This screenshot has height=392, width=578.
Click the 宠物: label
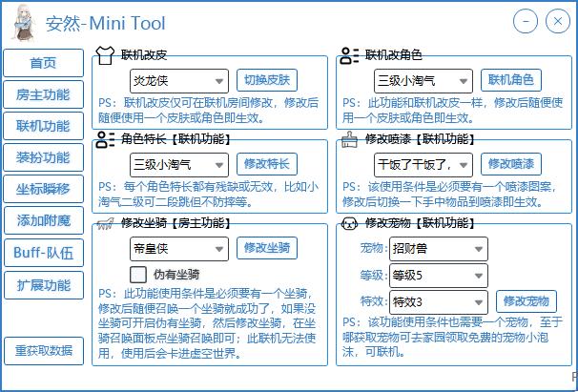[374, 249]
